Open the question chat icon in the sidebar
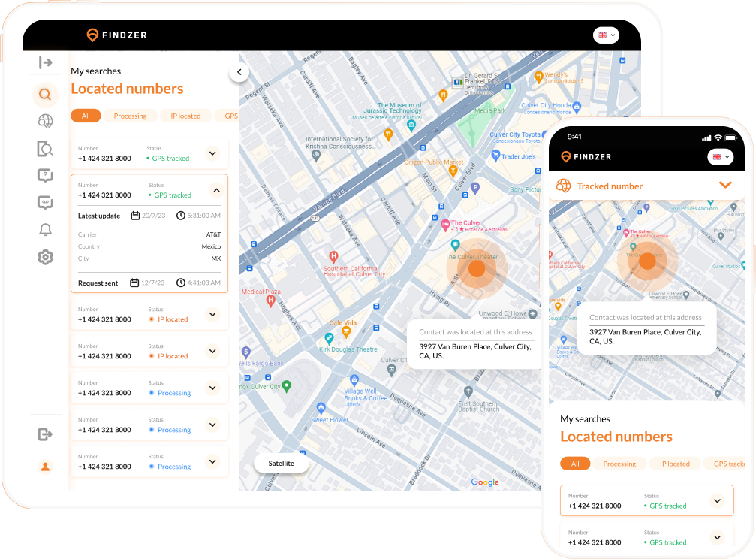756x559 pixels. coord(45,175)
